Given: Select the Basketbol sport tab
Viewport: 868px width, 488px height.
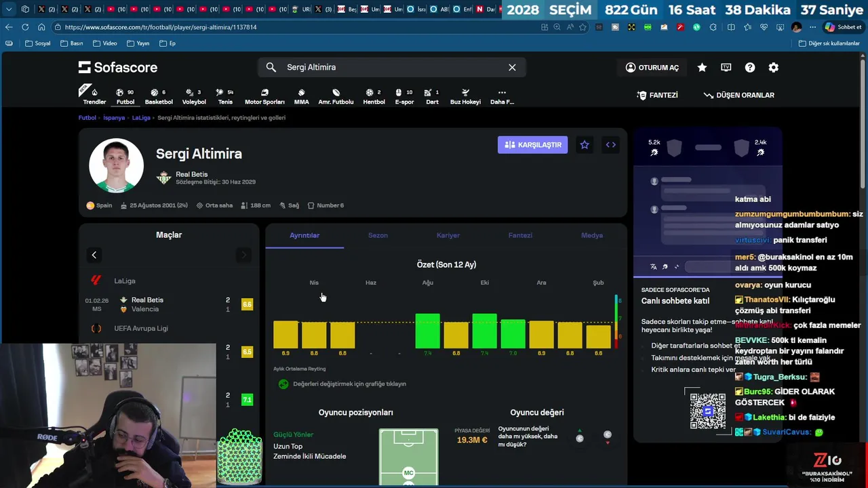Looking at the screenshot, I should 159,96.
